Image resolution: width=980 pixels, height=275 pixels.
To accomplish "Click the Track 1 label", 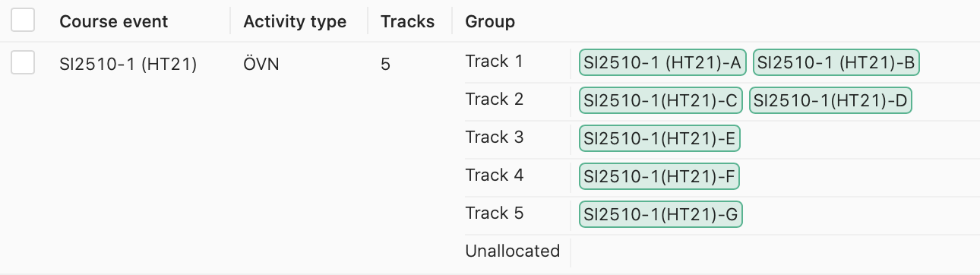I will click(495, 61).
